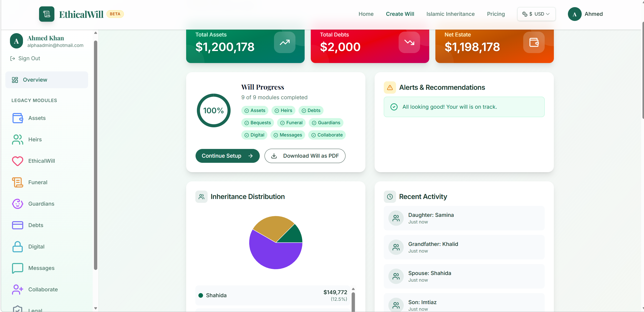Click the Digital padlock icon

click(18, 247)
